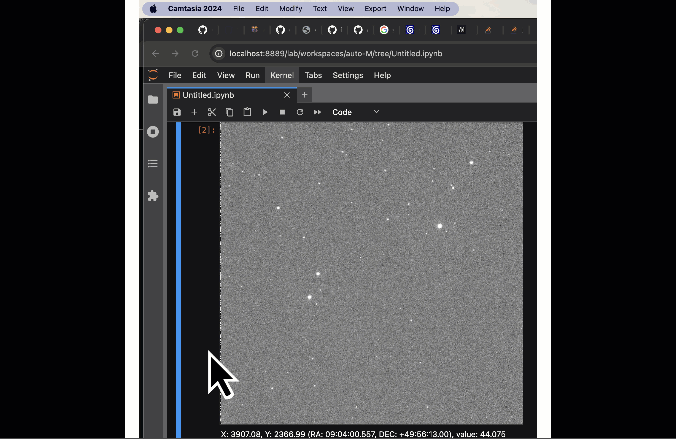Image resolution: width=676 pixels, height=439 pixels.
Task: Restart the kernel
Action: (x=300, y=112)
